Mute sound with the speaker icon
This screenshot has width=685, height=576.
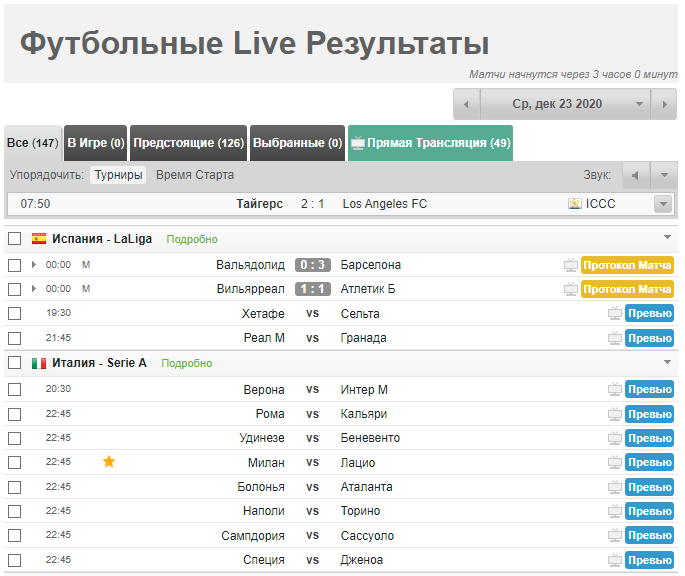(x=635, y=175)
